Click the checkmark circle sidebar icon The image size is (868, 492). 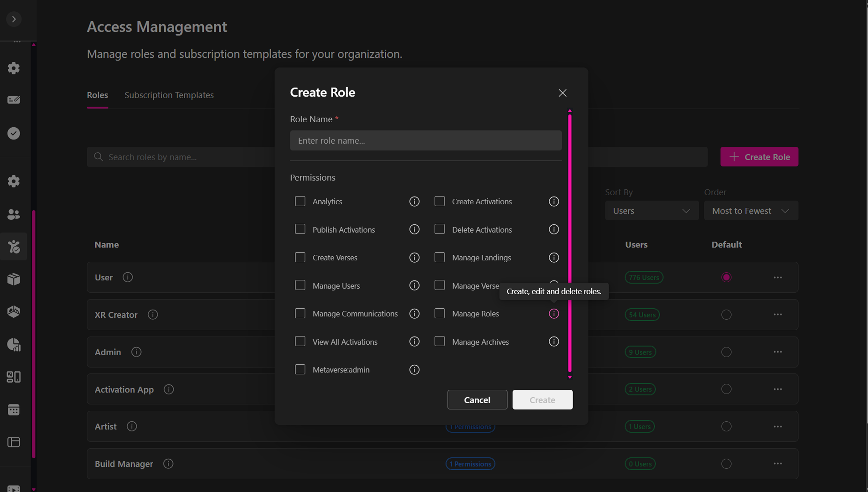click(x=14, y=133)
